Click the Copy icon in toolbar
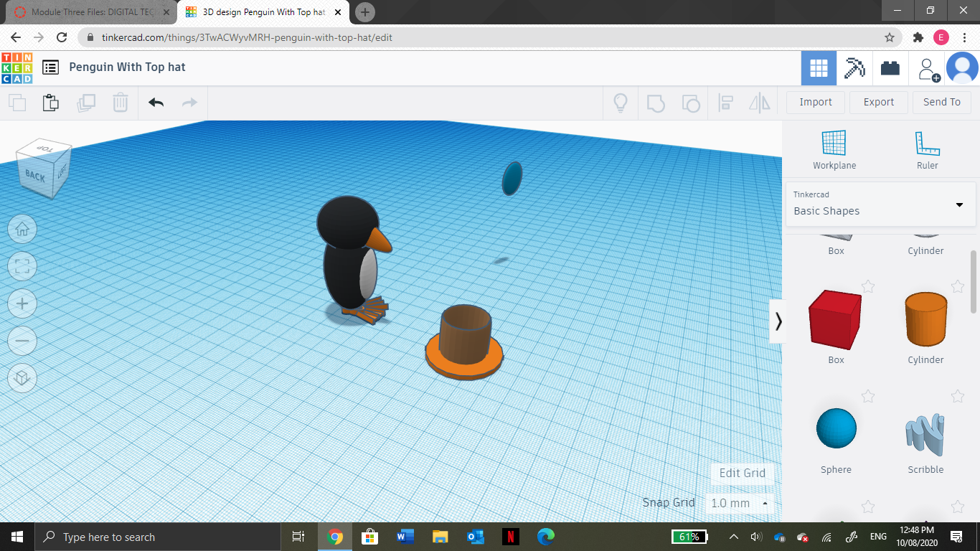Image resolution: width=980 pixels, height=551 pixels. [17, 103]
